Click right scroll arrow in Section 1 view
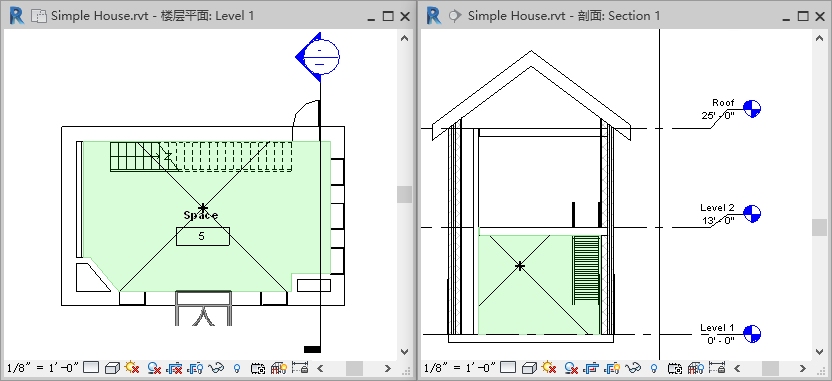 point(803,368)
